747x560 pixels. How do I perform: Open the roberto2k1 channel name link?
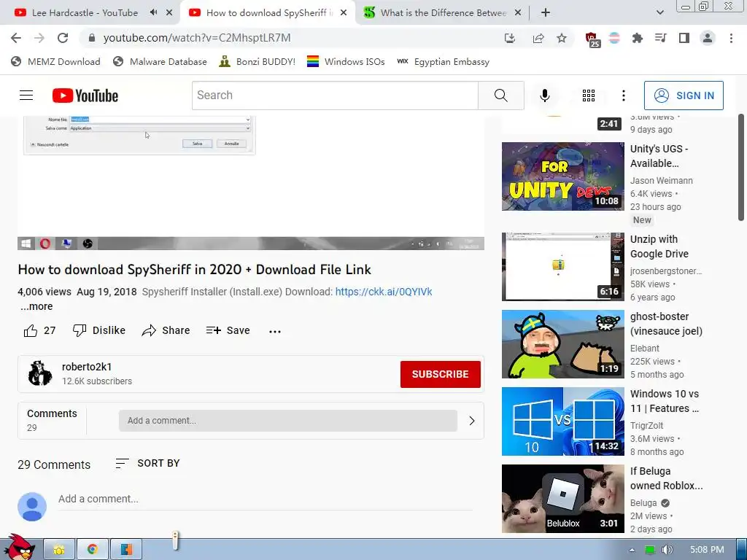coord(87,367)
